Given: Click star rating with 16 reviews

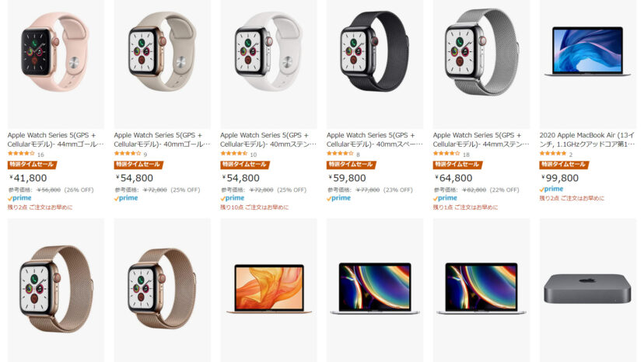Looking at the screenshot, I should point(21,154).
